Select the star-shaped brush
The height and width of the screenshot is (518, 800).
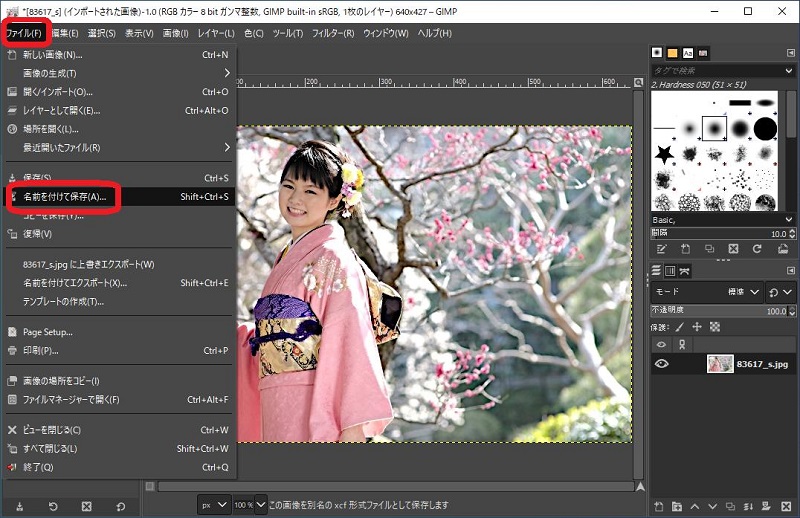click(664, 153)
